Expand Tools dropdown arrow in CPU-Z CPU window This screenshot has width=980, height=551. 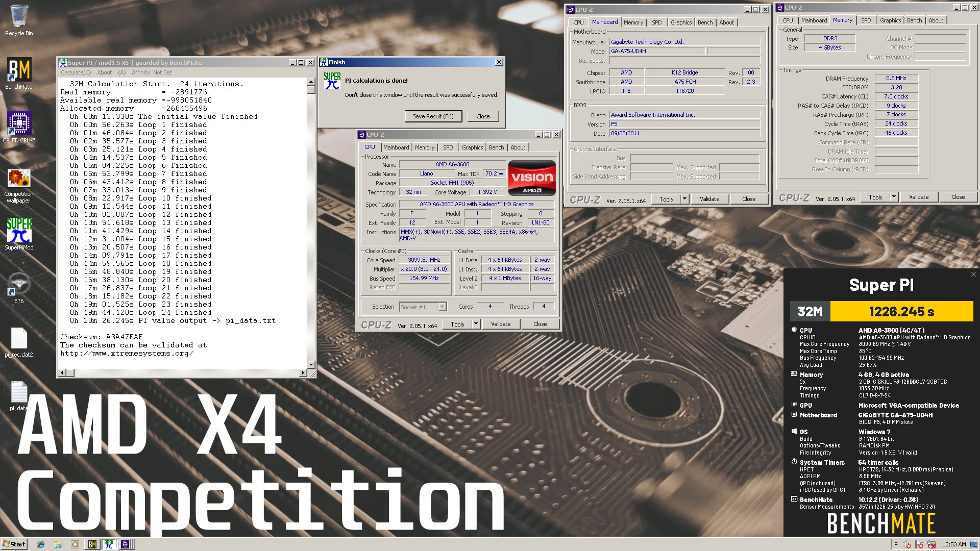pos(476,324)
